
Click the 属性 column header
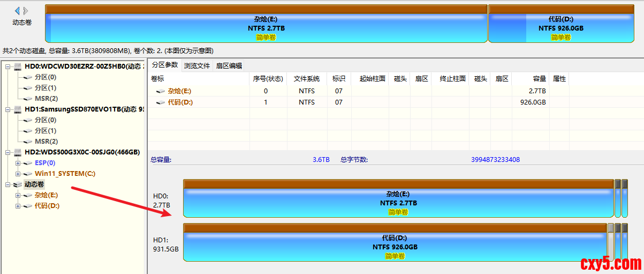click(x=559, y=79)
